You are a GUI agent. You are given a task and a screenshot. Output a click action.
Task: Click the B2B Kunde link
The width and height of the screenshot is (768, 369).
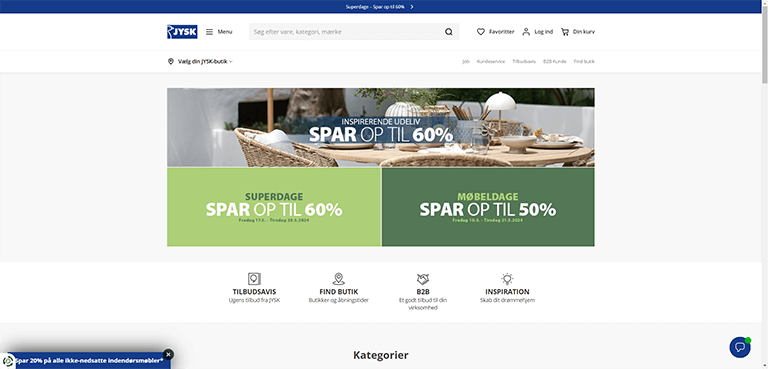554,62
